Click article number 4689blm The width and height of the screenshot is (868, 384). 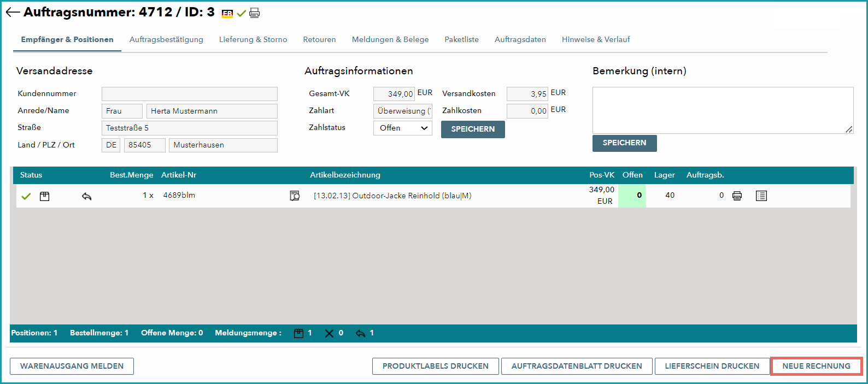coord(179,196)
